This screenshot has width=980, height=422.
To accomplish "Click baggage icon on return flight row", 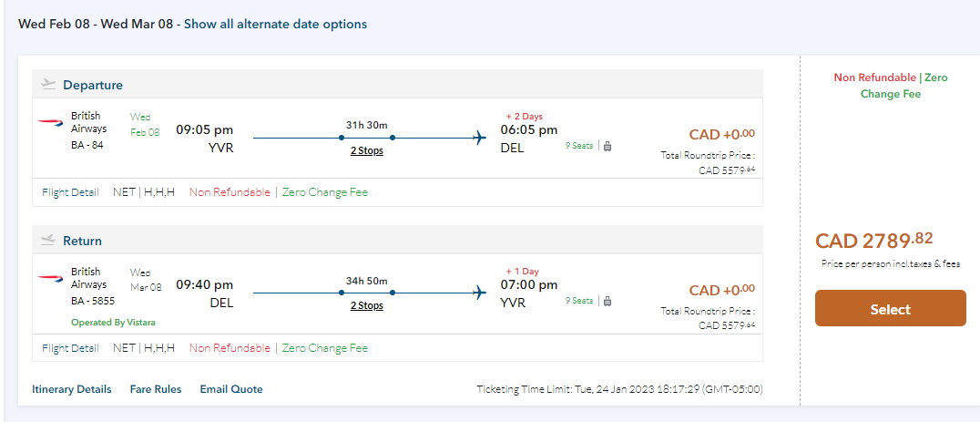I will [607, 301].
